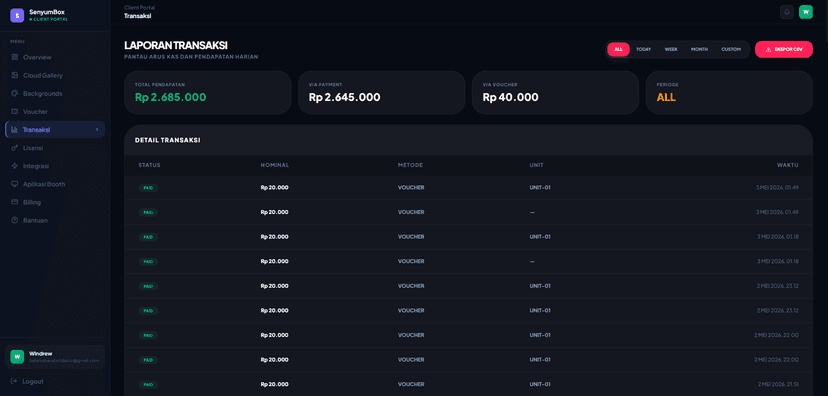Click the METODE column header
This screenshot has height=396, width=828.
(x=410, y=165)
